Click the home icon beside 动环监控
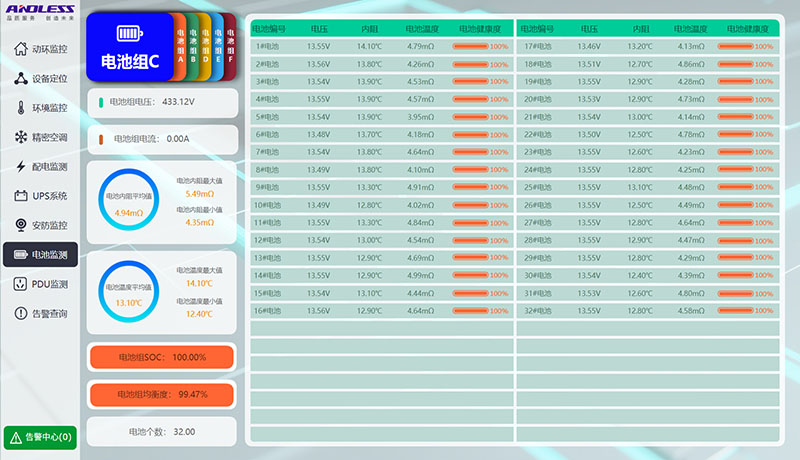Image resolution: width=800 pixels, height=460 pixels. point(21,49)
